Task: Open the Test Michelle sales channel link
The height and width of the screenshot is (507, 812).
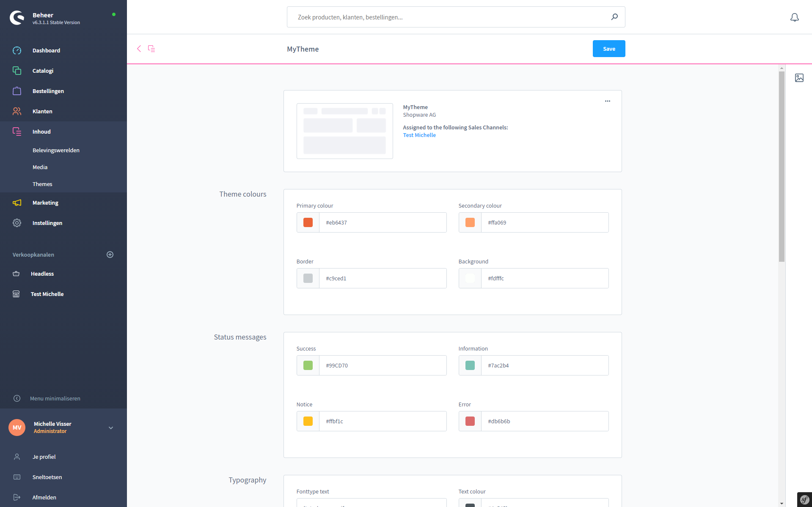Action: [x=419, y=135]
